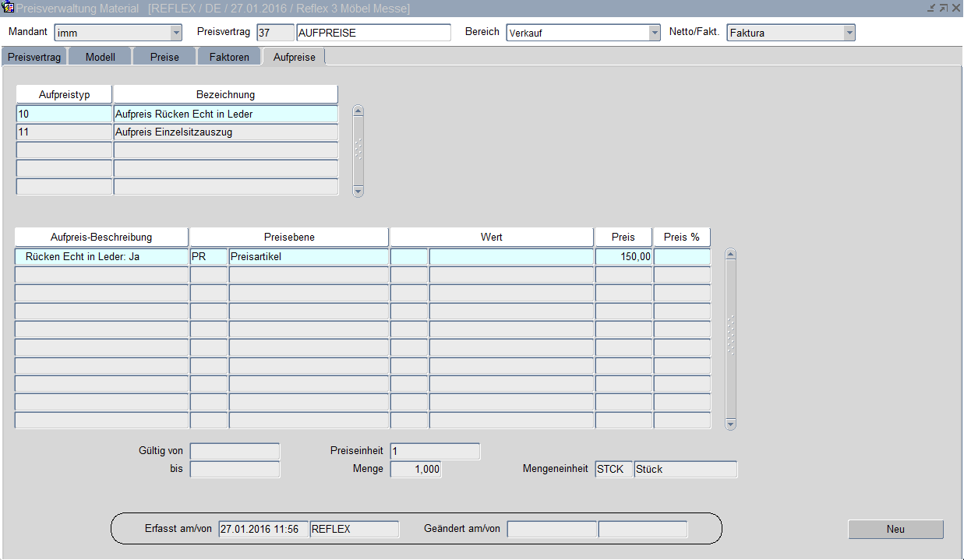Open the Netto/Fakt. dropdown showing Faktura
The height and width of the screenshot is (560, 964).
point(849,33)
